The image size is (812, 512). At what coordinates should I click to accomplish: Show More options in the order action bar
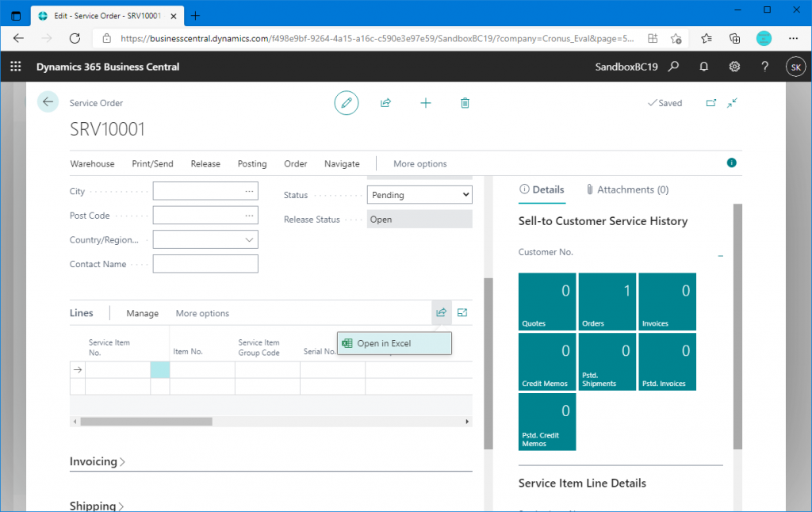(420, 163)
